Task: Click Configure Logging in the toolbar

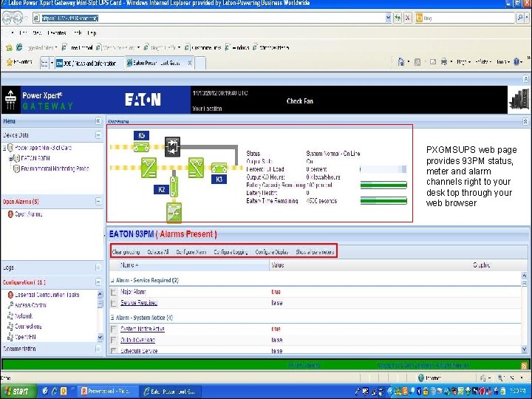Action: tap(231, 252)
